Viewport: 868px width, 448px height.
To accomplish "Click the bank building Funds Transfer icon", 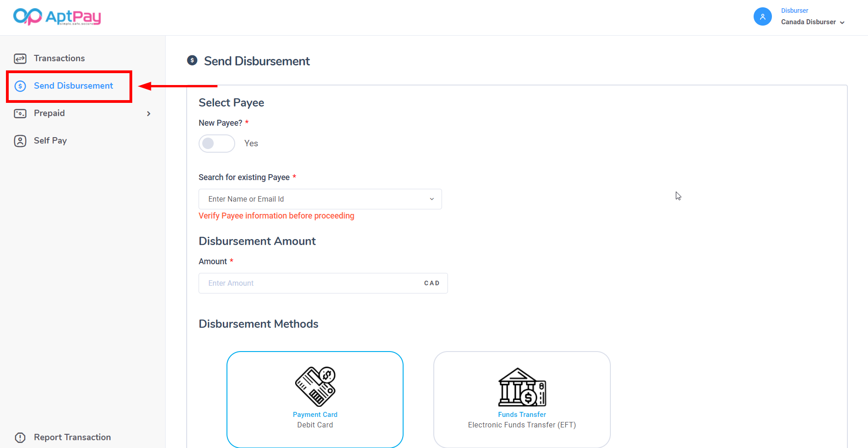I will (x=522, y=387).
